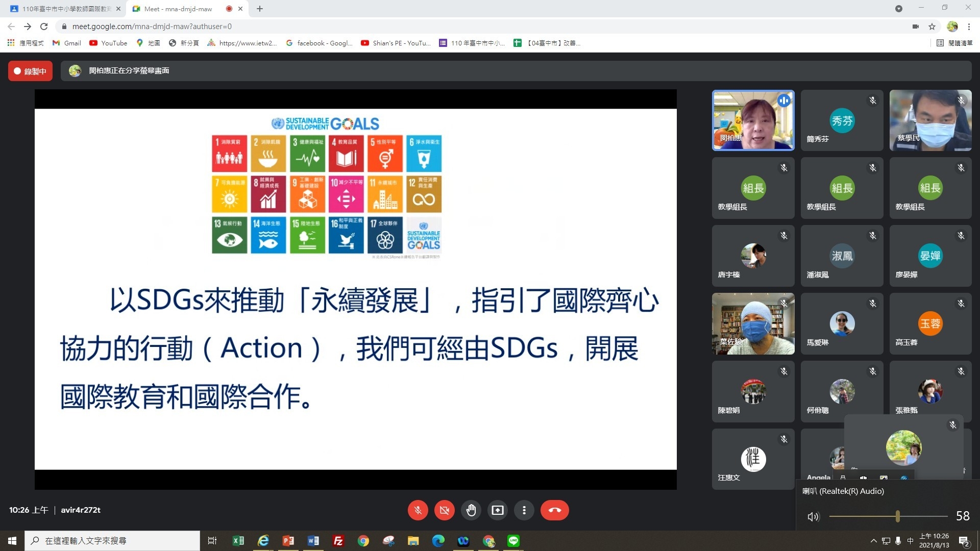
Task: Open LINE from the taskbar
Action: click(513, 541)
